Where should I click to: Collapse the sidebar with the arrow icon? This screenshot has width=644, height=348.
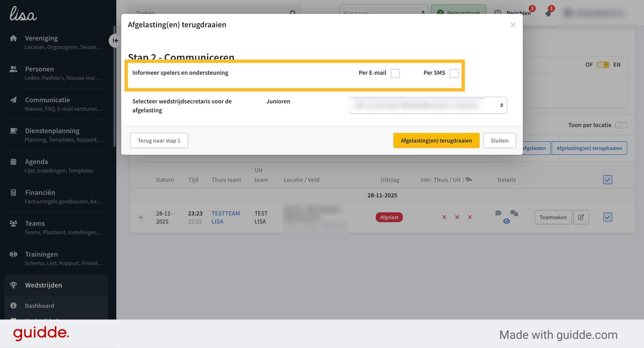[x=115, y=41]
